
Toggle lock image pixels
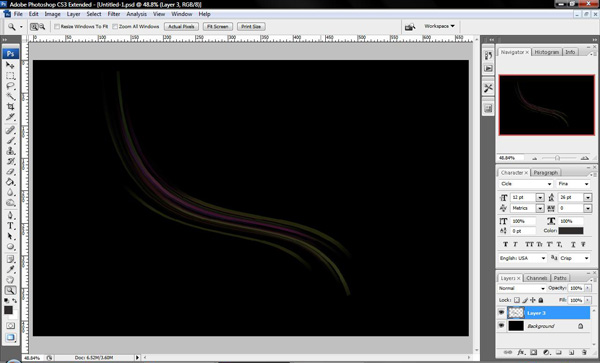[525, 300]
